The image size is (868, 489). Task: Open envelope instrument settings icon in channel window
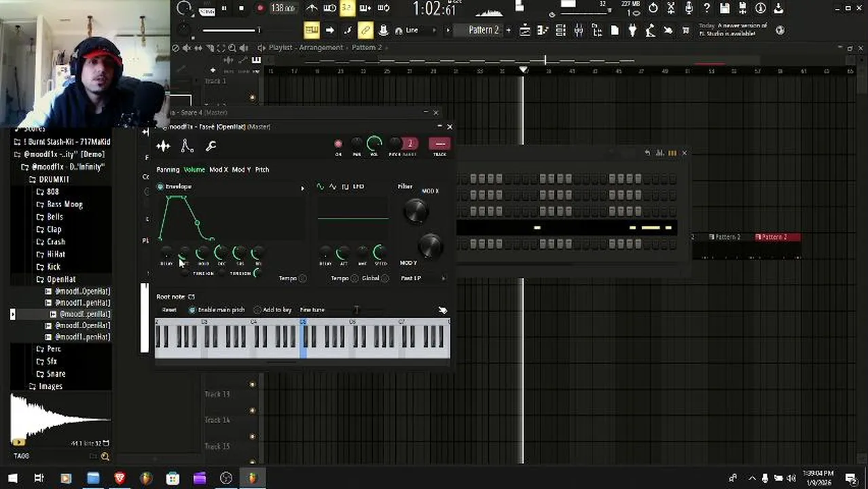tap(187, 146)
